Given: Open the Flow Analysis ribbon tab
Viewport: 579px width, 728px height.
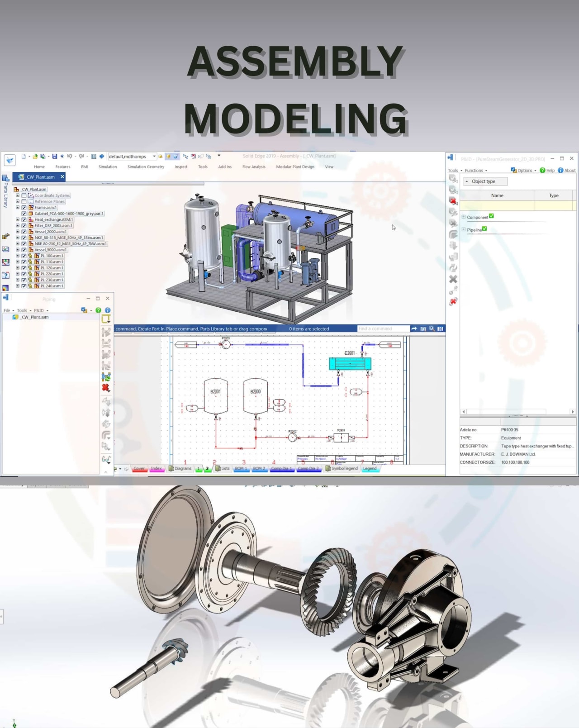Looking at the screenshot, I should (x=254, y=167).
